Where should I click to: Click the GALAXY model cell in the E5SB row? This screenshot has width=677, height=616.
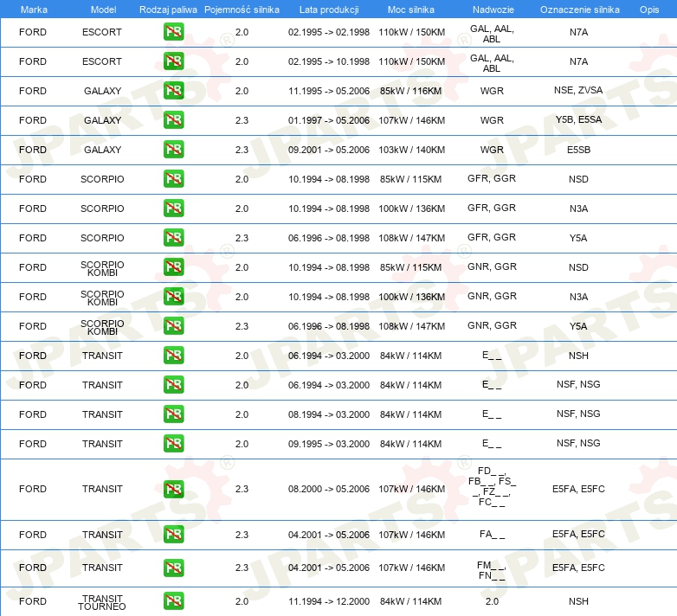click(102, 150)
